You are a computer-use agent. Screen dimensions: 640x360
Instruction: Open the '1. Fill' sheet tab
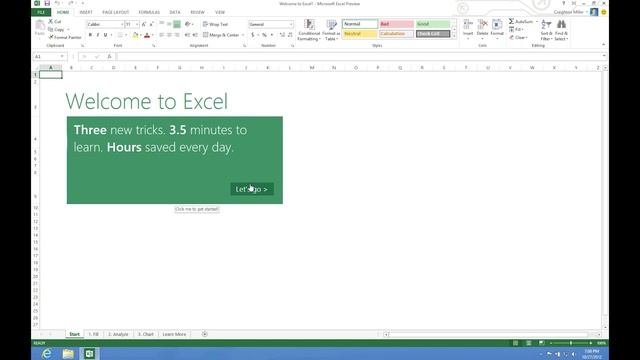tap(93, 334)
